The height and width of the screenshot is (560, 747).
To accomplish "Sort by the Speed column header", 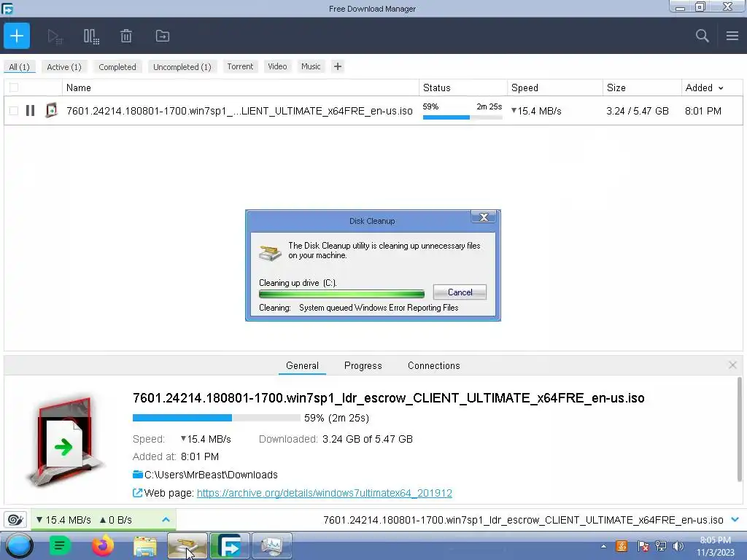I will pos(555,87).
